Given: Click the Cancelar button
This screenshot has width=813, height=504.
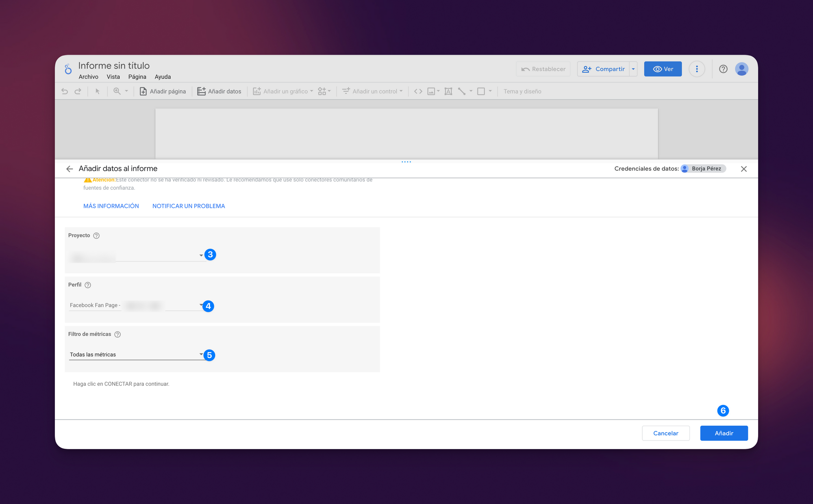Looking at the screenshot, I should pos(666,433).
